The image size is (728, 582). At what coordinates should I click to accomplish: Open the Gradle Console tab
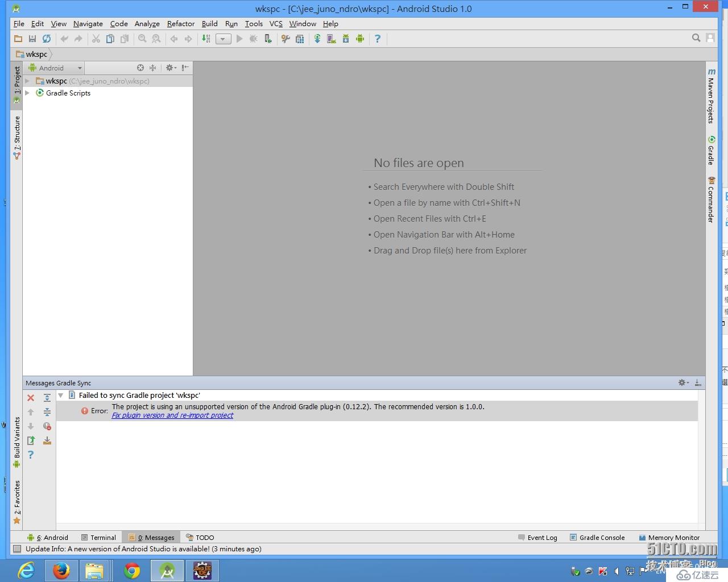pos(597,538)
